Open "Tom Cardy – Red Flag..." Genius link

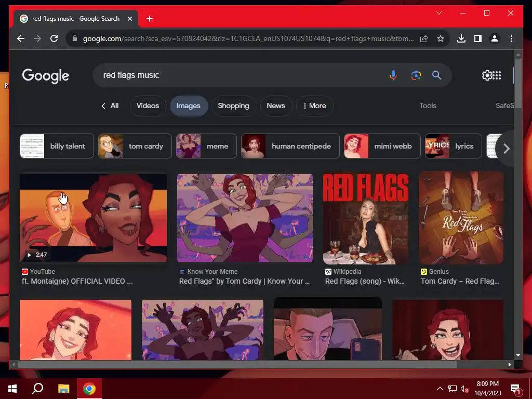pyautogui.click(x=460, y=281)
